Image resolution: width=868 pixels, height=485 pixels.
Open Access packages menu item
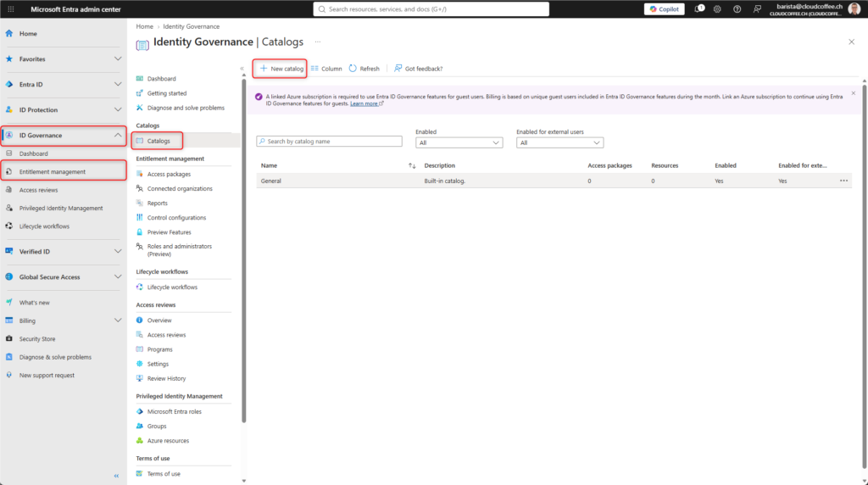pyautogui.click(x=169, y=174)
